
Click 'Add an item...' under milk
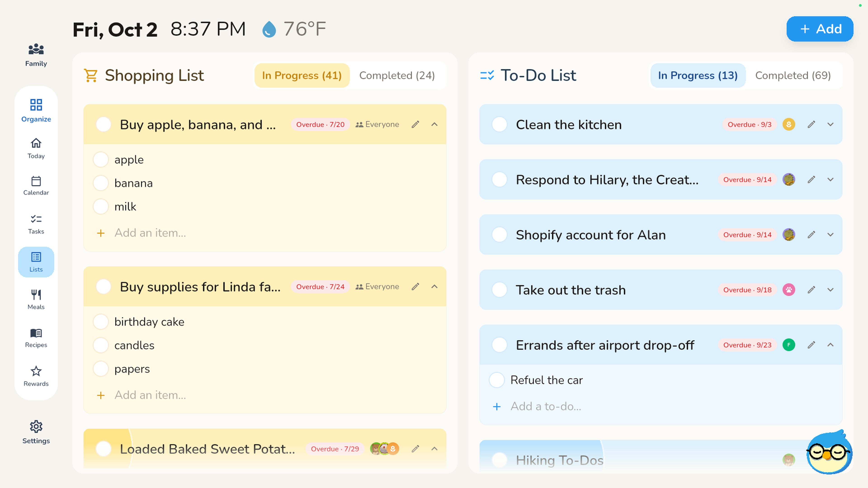[x=150, y=233]
